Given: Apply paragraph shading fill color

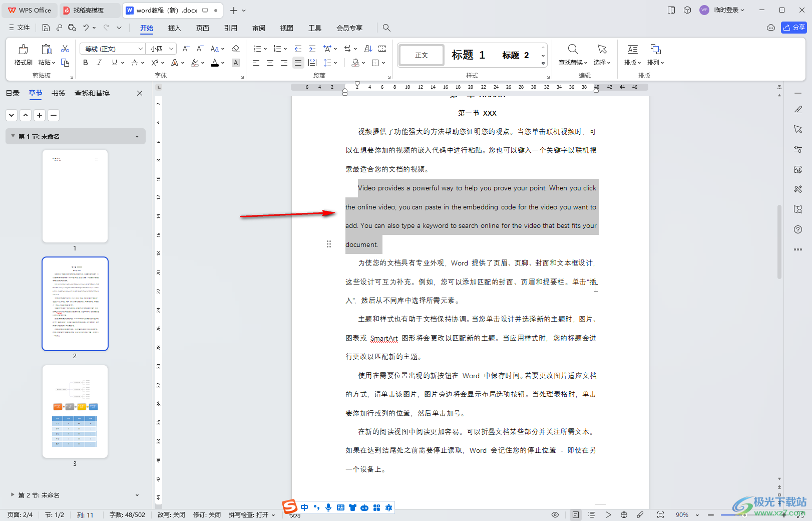Looking at the screenshot, I should (x=355, y=63).
